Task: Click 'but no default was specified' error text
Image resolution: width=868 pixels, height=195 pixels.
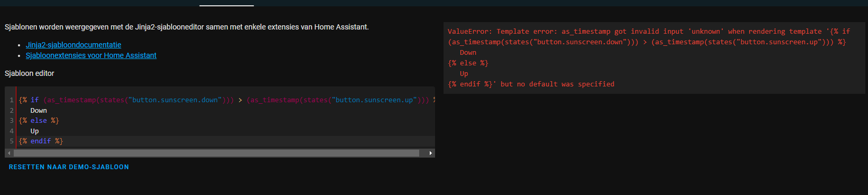Action: pyautogui.click(x=558, y=84)
